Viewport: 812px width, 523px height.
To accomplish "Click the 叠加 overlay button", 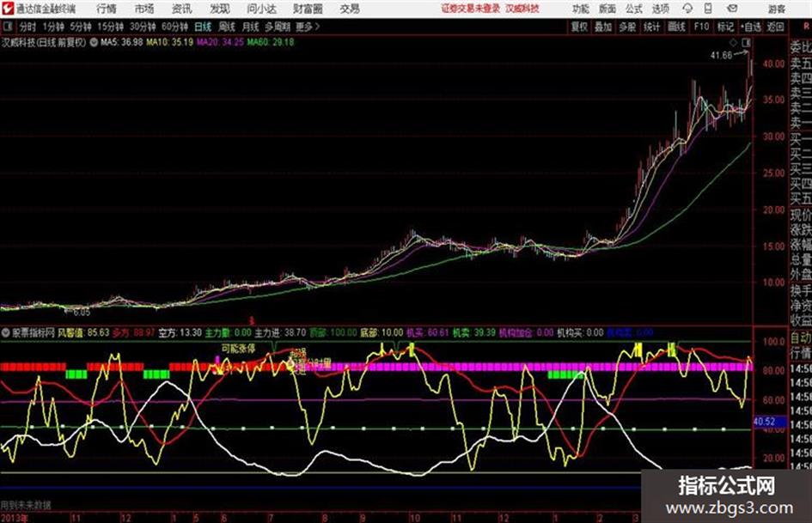I will [x=603, y=27].
